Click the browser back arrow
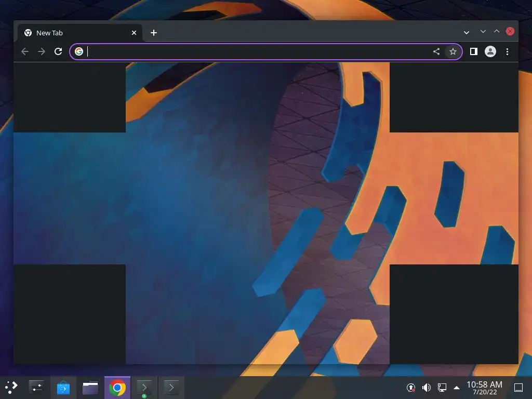Screen dimensions: 532x399 (25, 51)
